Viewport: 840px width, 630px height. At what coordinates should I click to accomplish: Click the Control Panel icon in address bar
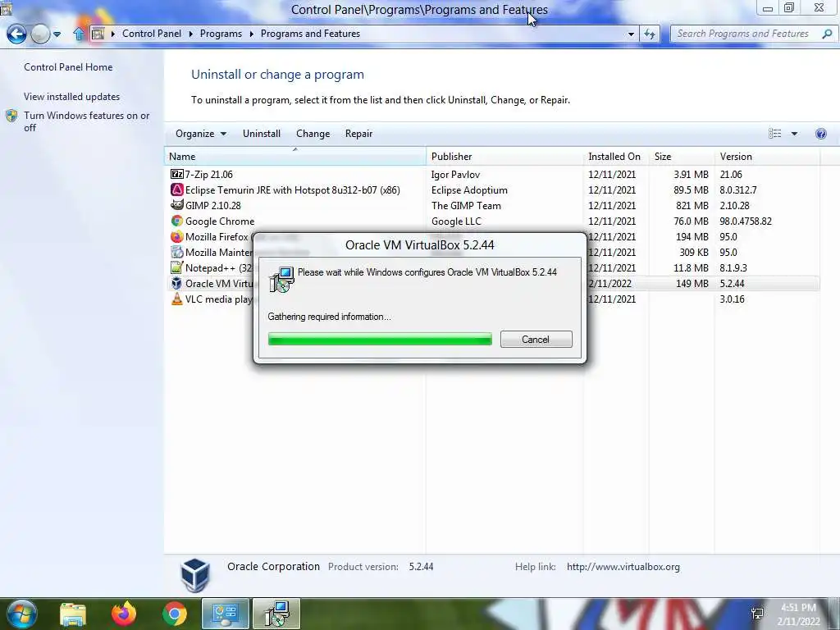(98, 34)
